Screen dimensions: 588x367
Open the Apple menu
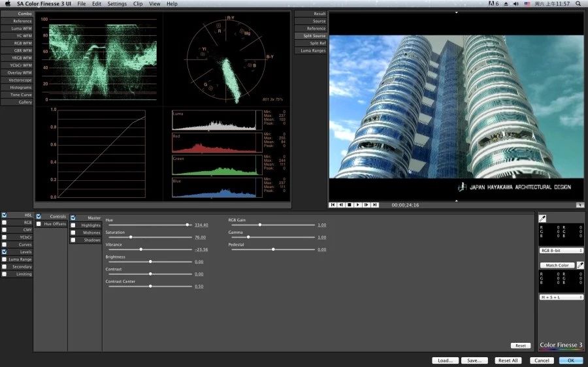(7, 4)
